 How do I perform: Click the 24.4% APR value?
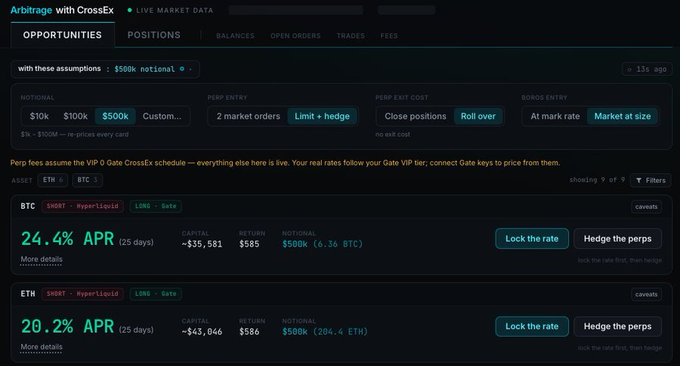click(x=67, y=239)
